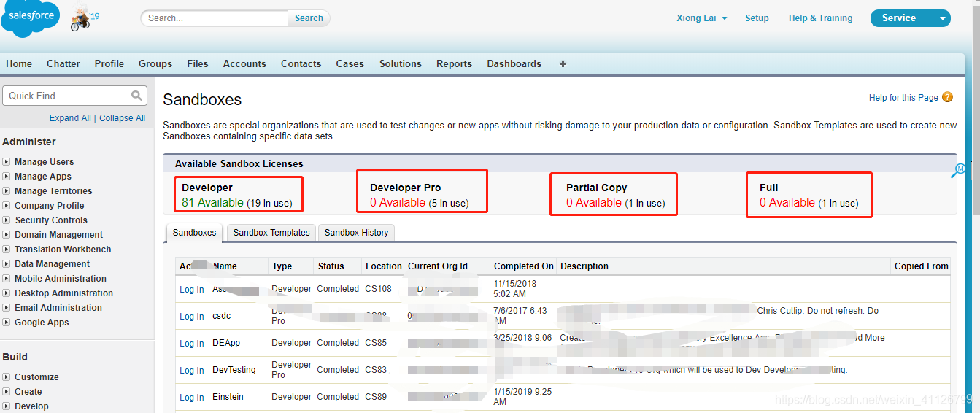Open the Files tab
This screenshot has height=413, width=980.
pos(198,63)
